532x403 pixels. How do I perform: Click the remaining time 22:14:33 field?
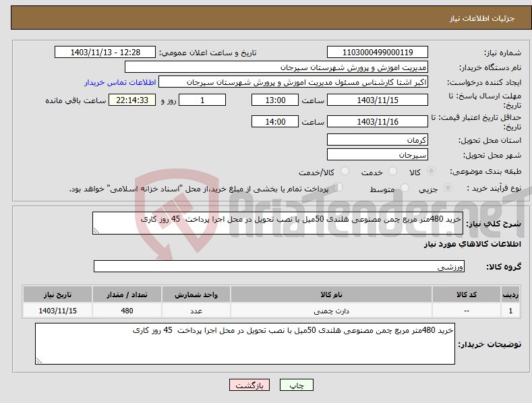132,100
